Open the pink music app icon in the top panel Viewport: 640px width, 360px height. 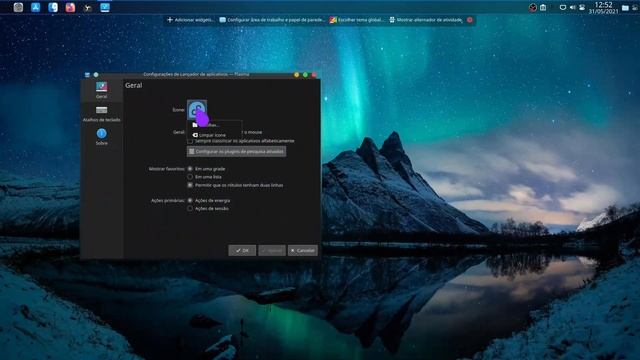pos(70,7)
